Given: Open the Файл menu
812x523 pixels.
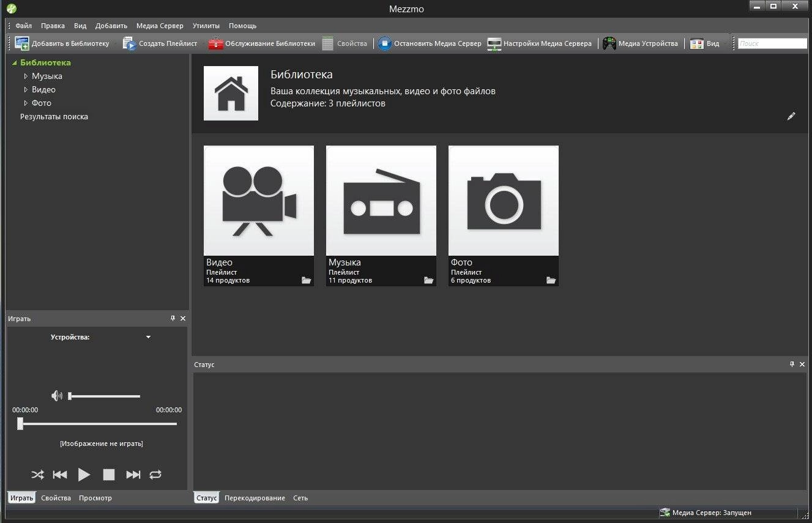Looking at the screenshot, I should 24,26.
